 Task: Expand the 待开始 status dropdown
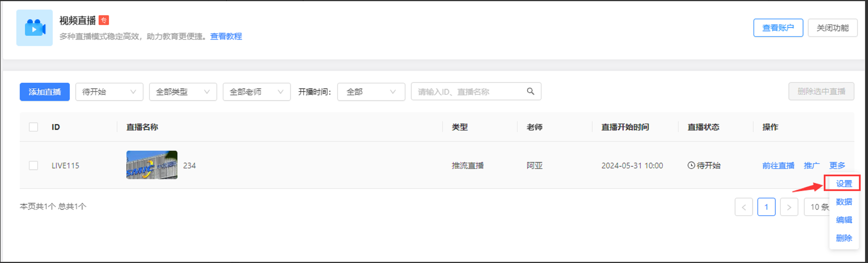(x=109, y=92)
